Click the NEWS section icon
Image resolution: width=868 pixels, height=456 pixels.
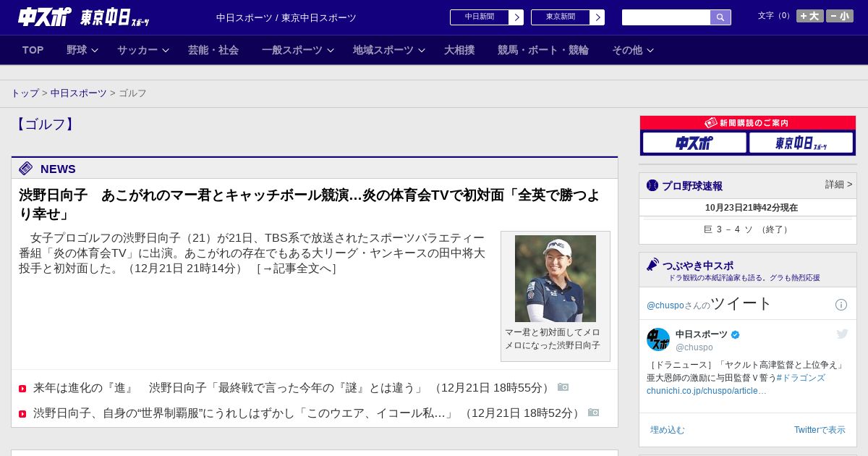click(26, 169)
